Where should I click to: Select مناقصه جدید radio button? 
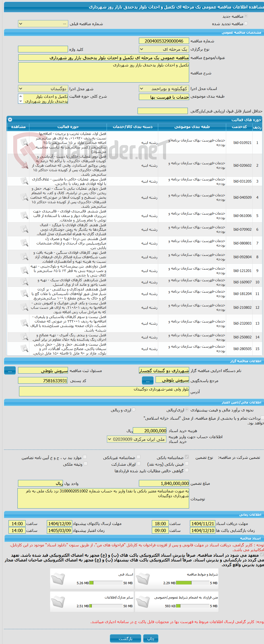(x=246, y=16)
